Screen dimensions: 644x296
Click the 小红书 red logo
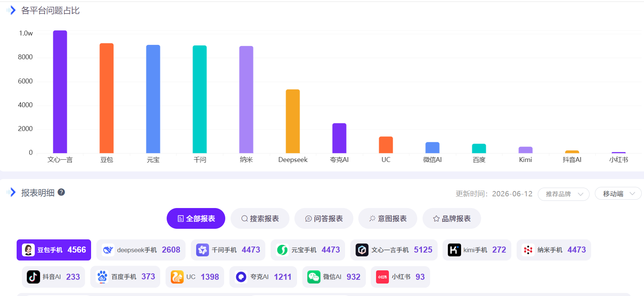point(382,277)
